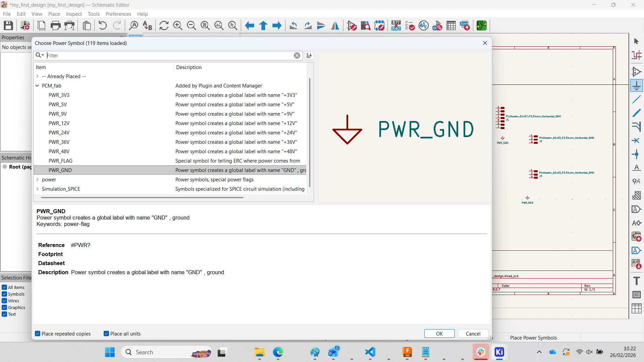Expand the power library
This screenshot has width=644, height=362.
(37, 180)
